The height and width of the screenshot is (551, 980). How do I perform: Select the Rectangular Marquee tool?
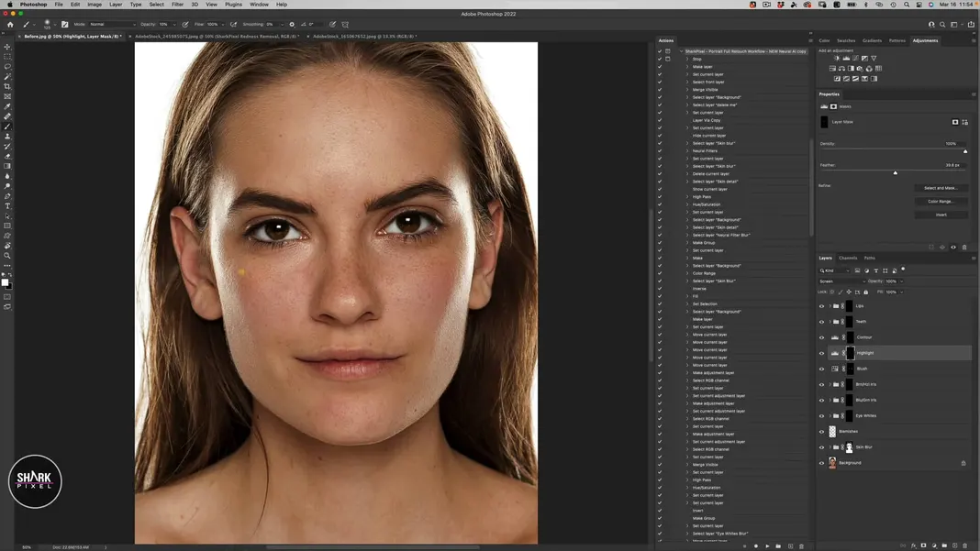pos(7,57)
